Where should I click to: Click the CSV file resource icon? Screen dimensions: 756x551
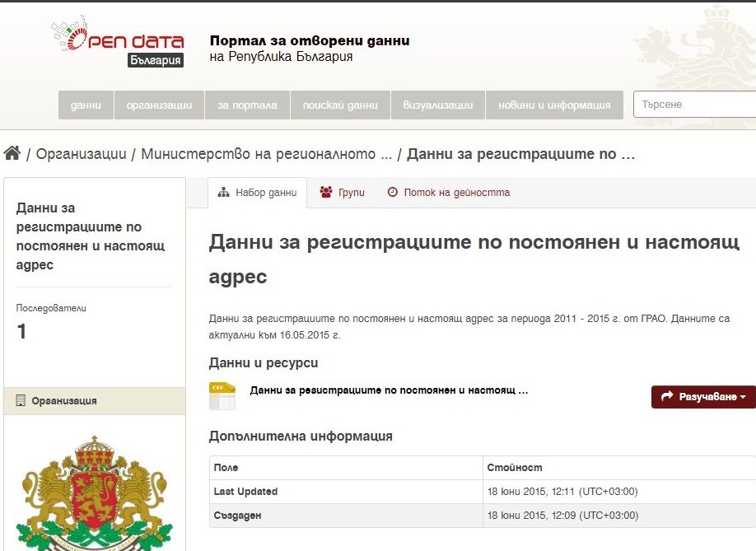click(222, 396)
